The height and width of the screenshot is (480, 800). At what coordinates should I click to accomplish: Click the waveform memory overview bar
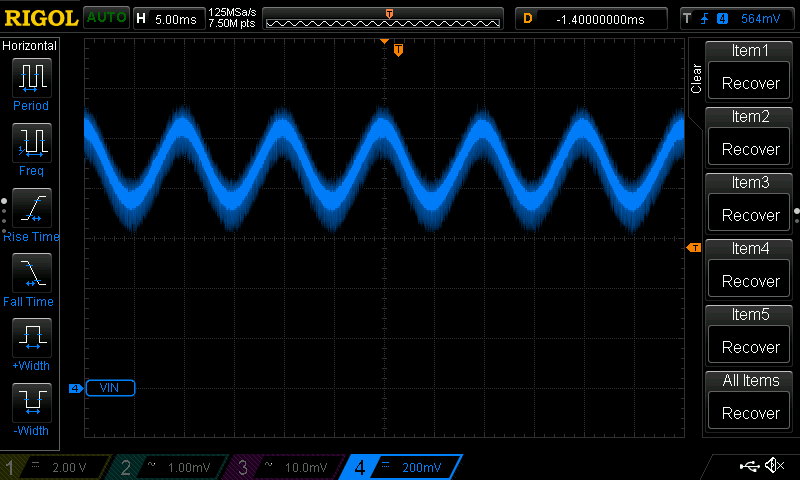pyautogui.click(x=383, y=19)
